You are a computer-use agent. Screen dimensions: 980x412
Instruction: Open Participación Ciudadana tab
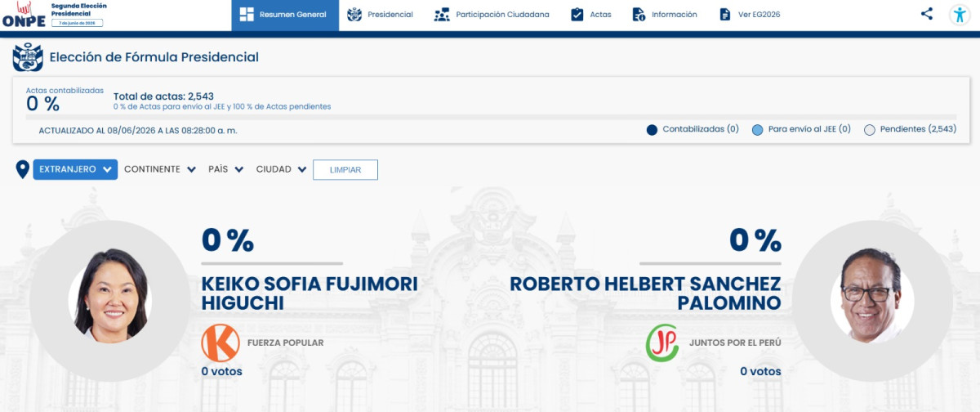(x=492, y=15)
